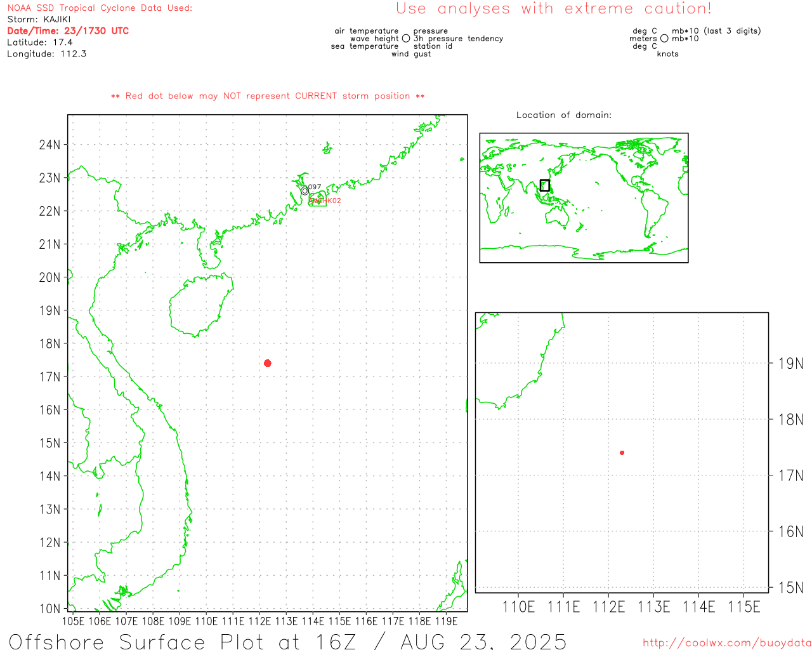Viewport: 812px width, 650px height.
Task: Click the 'Date/Time: 23/1730 UTC' line
Action: [x=68, y=31]
